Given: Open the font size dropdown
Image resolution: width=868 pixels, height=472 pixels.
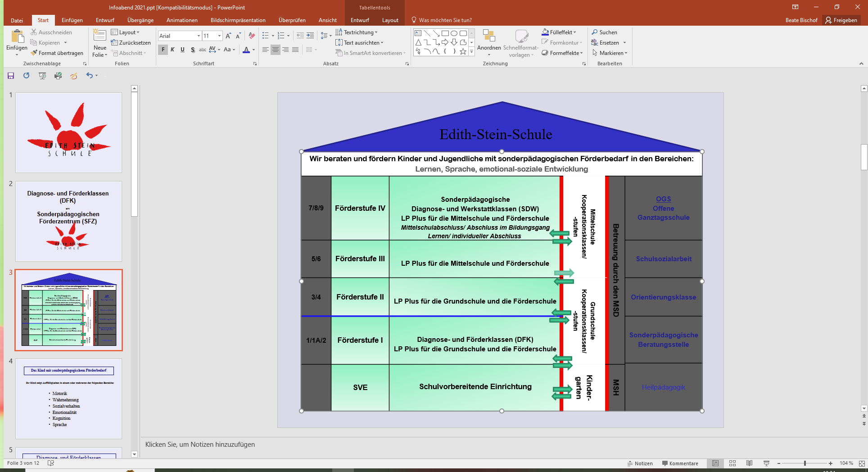Looking at the screenshot, I should [219, 36].
